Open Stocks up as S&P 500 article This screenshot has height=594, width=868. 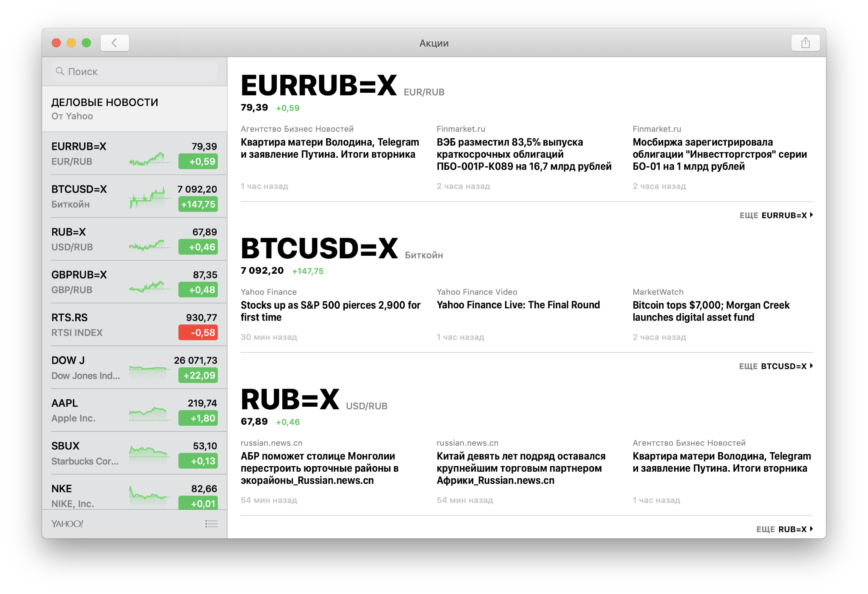(x=330, y=311)
